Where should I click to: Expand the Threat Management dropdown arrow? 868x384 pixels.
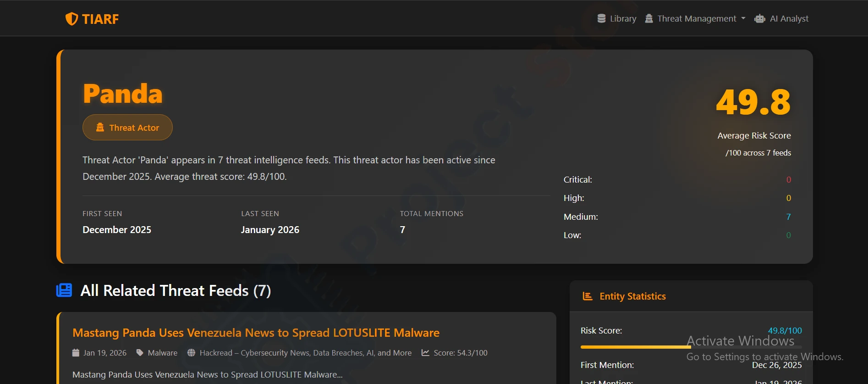click(743, 19)
